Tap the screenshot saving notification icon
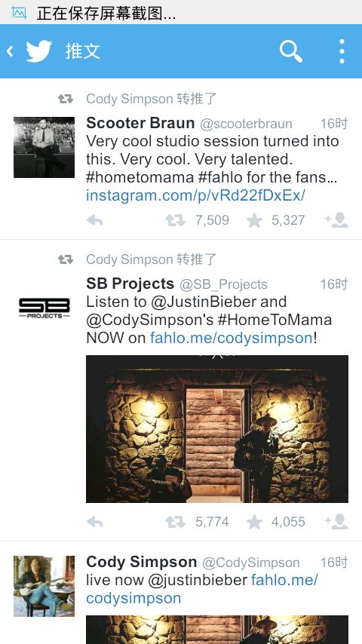The height and width of the screenshot is (644, 362). [19, 13]
